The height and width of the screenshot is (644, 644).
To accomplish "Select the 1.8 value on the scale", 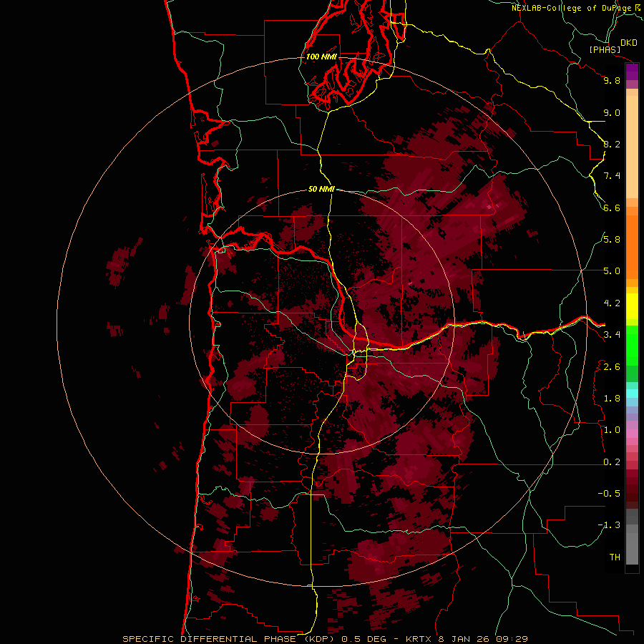I will pyautogui.click(x=612, y=399).
